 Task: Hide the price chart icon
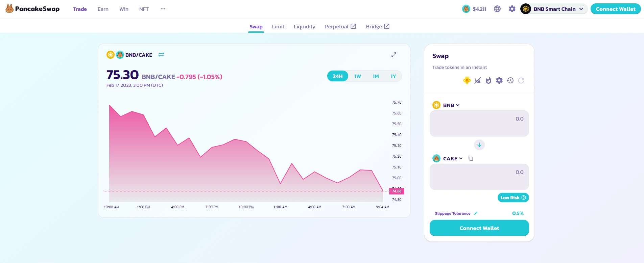click(478, 80)
